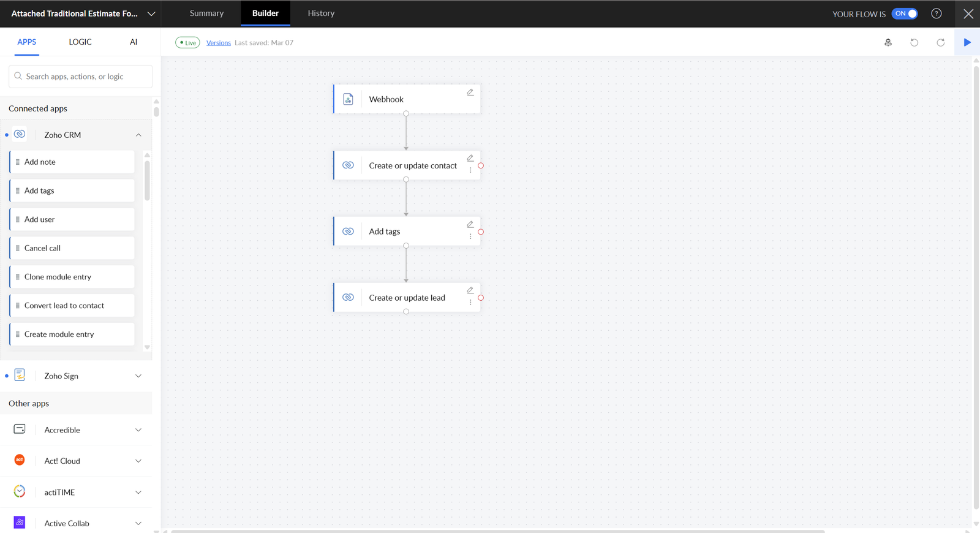980x533 pixels.
Task: Click the output connector below Webhook step
Action: (406, 113)
